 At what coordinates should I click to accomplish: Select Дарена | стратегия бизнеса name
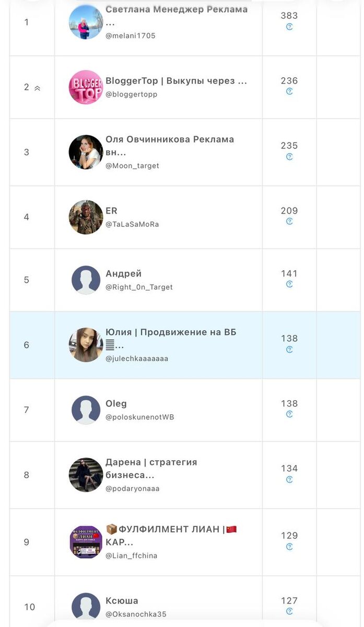(151, 469)
